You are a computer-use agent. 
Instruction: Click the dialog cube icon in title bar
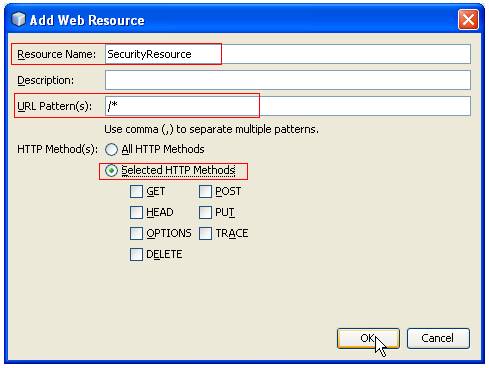[x=18, y=19]
